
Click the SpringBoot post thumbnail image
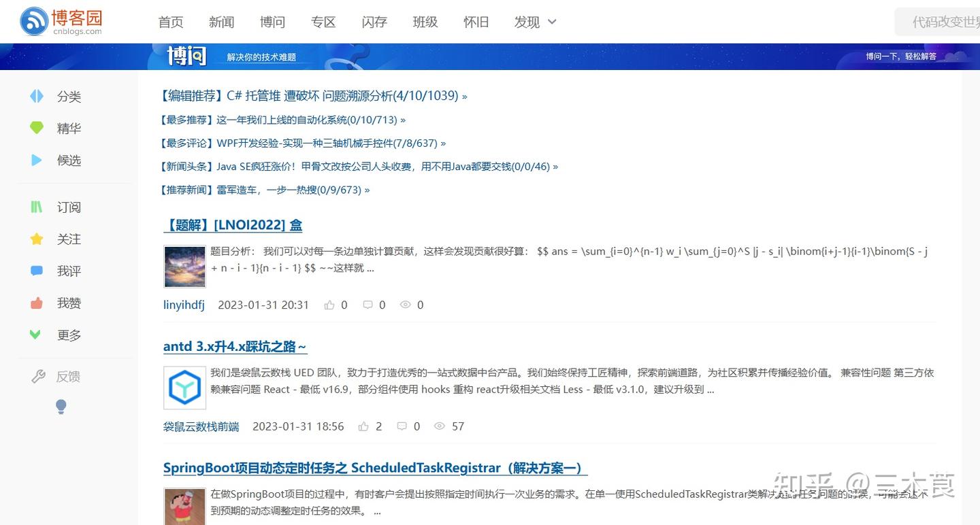[x=184, y=507]
